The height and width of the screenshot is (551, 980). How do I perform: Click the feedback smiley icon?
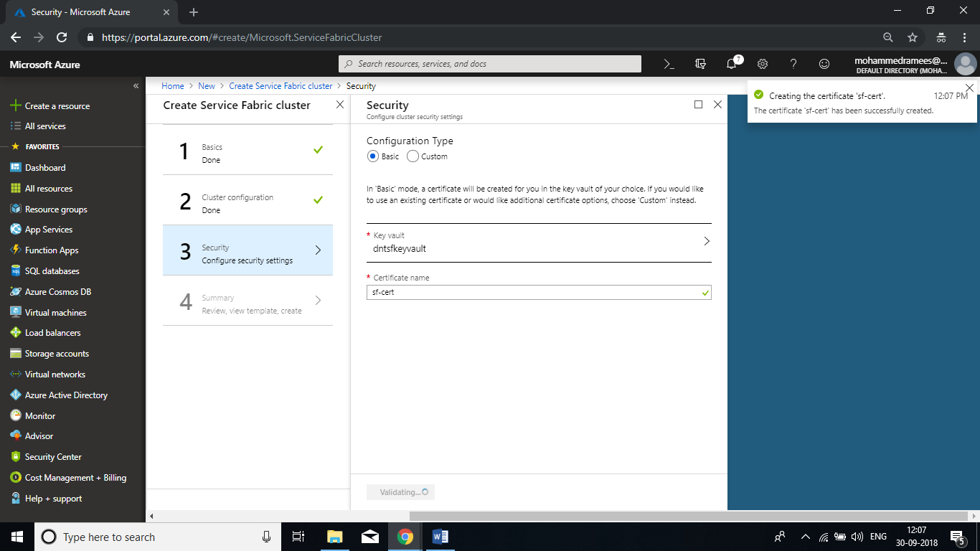click(824, 64)
